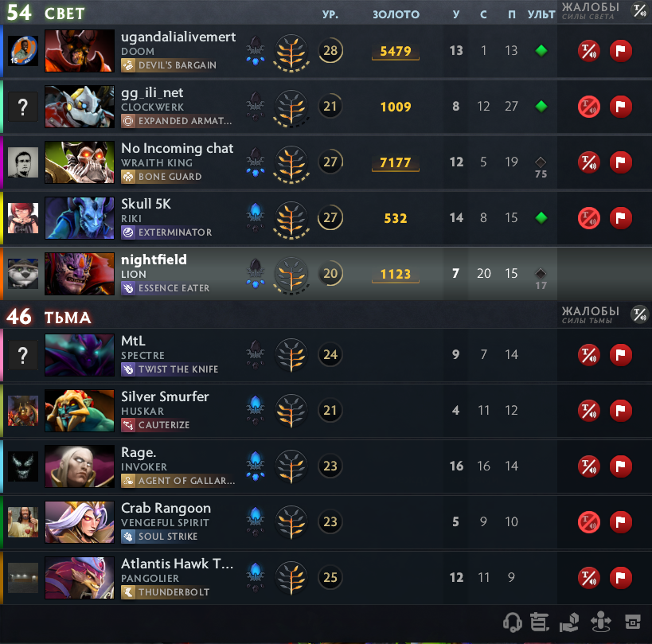Mute all Radiant text chat in header
The image size is (652, 644).
(x=639, y=10)
